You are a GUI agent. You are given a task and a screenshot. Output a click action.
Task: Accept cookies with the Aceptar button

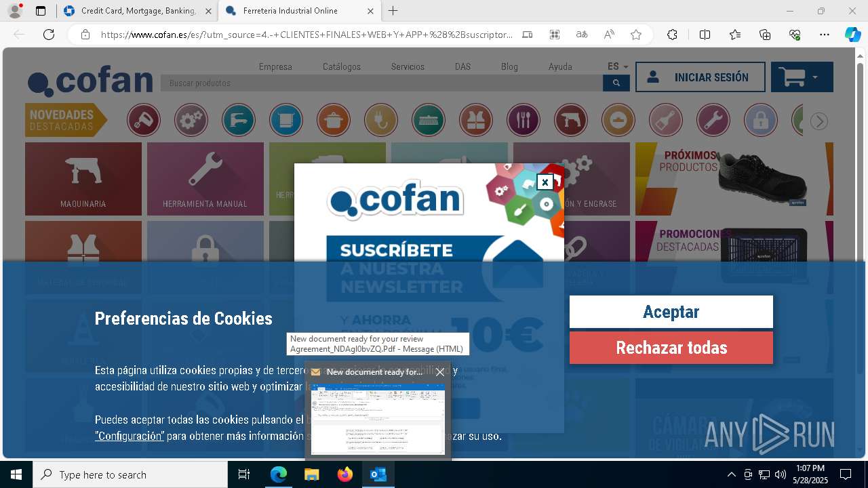pyautogui.click(x=671, y=312)
